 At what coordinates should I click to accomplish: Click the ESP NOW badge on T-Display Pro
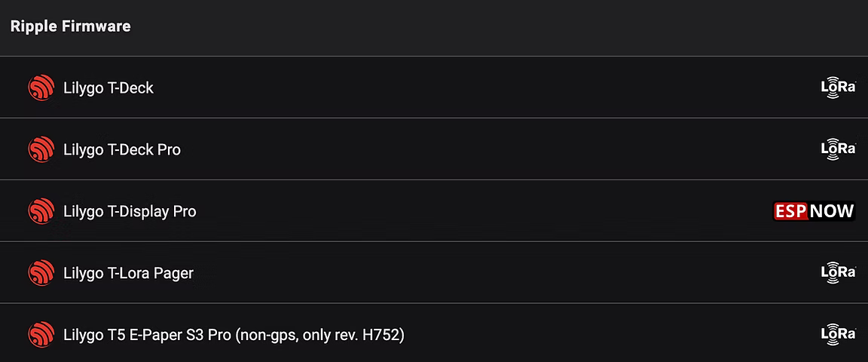(814, 211)
